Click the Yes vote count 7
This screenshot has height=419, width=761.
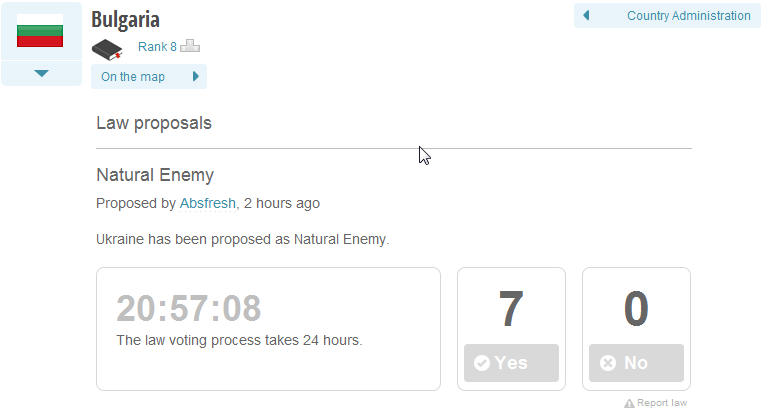point(511,308)
